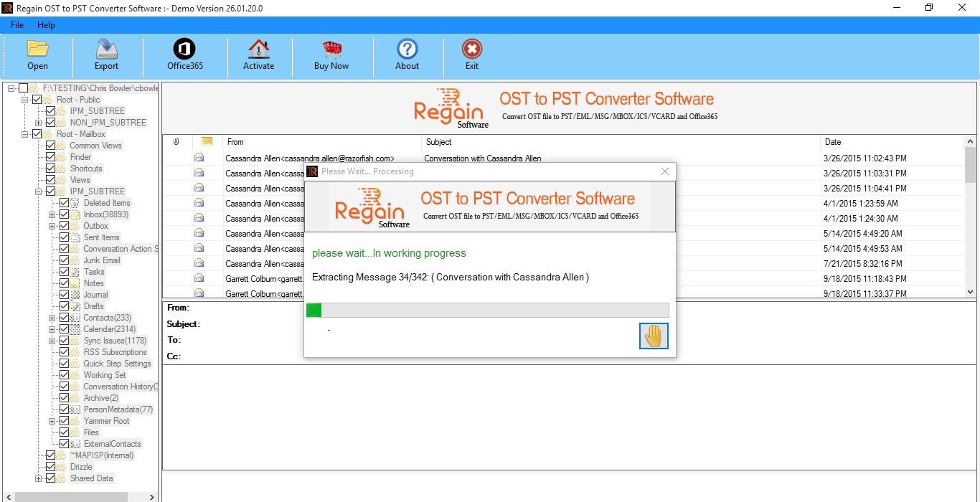Click the envelope icon column header

(x=207, y=142)
